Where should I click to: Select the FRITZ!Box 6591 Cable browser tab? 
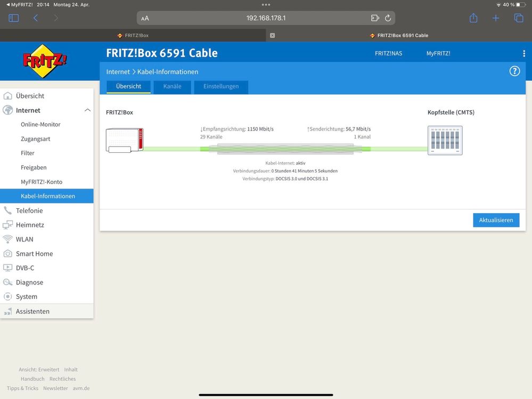(399, 35)
